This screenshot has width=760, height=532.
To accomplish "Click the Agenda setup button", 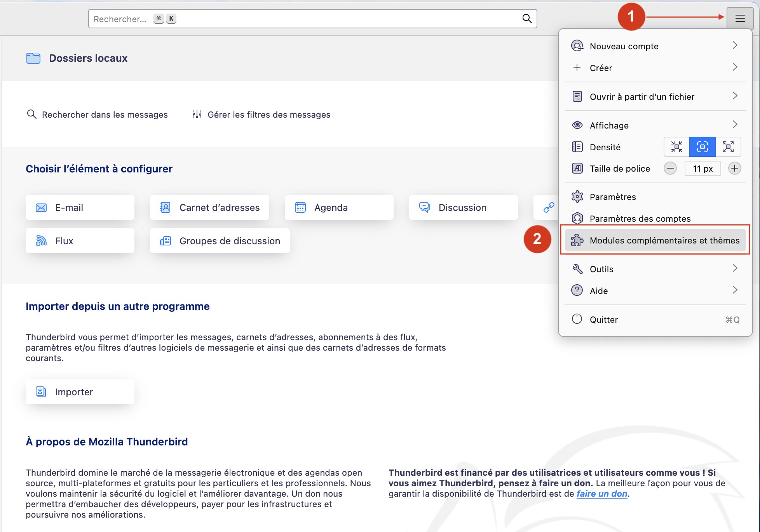I will 339,207.
